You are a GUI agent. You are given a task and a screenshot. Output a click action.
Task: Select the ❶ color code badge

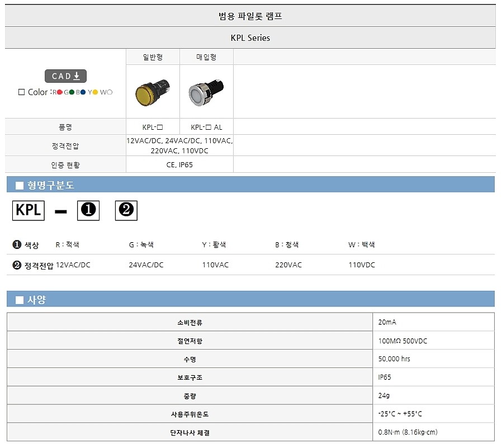pyautogui.click(x=88, y=210)
